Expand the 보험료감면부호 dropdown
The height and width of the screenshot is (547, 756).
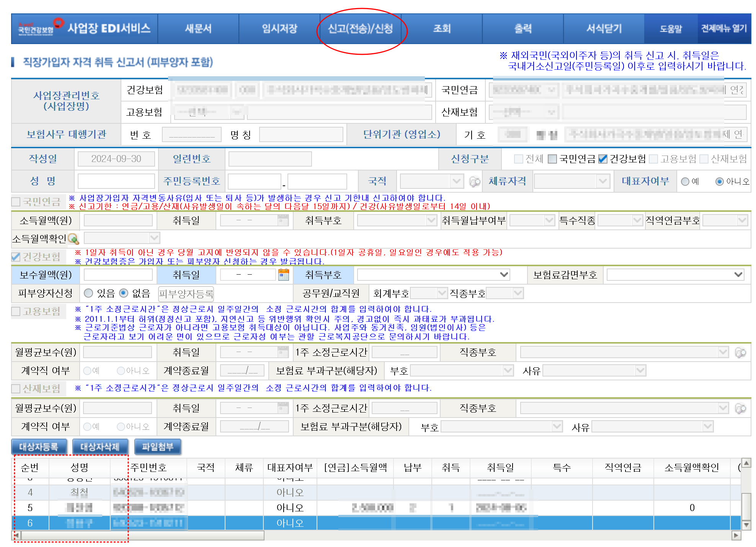tap(675, 275)
